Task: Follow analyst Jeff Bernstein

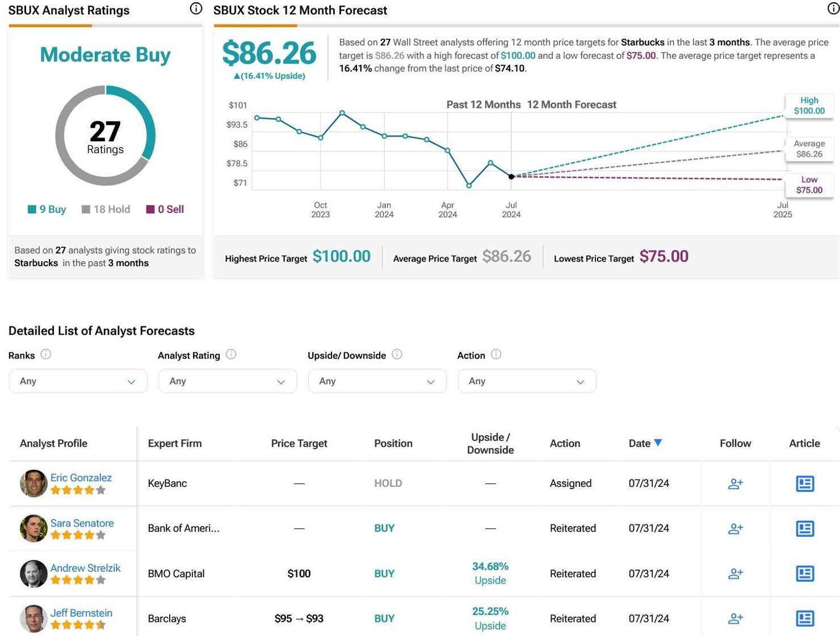Action: (x=736, y=618)
